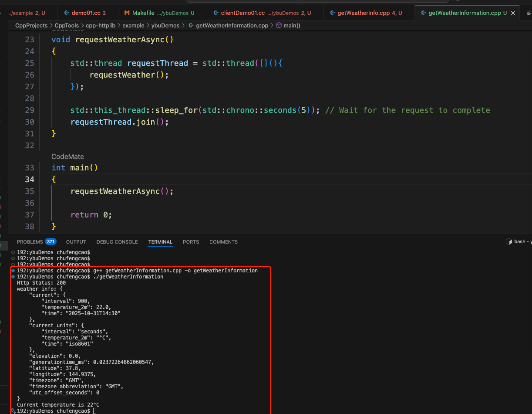532x414 pixels.
Task: Click the cube symbol icon beside main()
Action: 279,26
